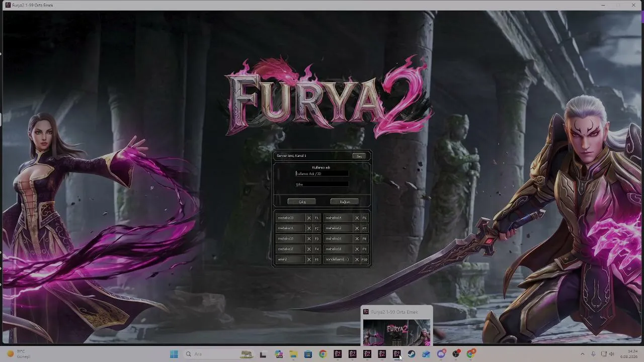Click the F8 quick-login button

364,239
